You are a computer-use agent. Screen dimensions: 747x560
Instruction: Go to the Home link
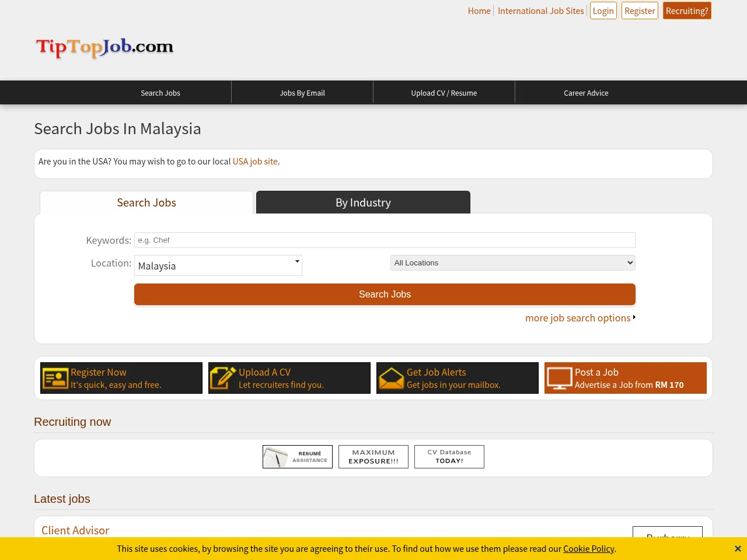(x=479, y=10)
